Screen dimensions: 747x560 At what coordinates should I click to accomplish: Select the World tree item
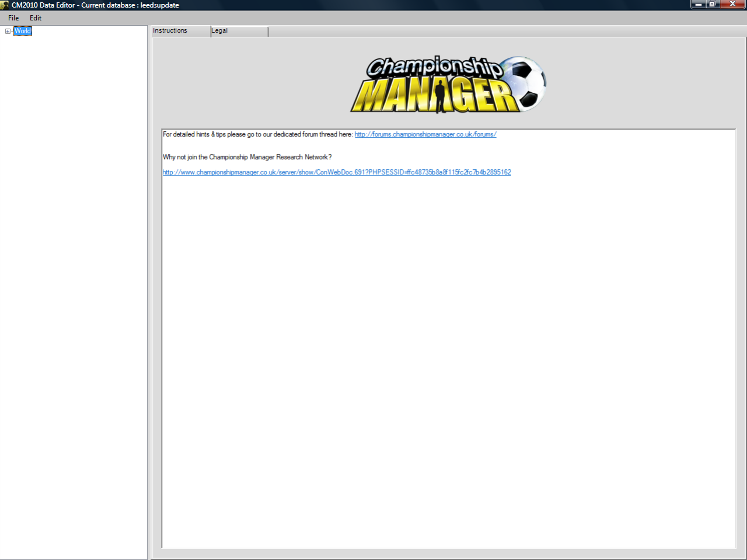click(x=23, y=31)
